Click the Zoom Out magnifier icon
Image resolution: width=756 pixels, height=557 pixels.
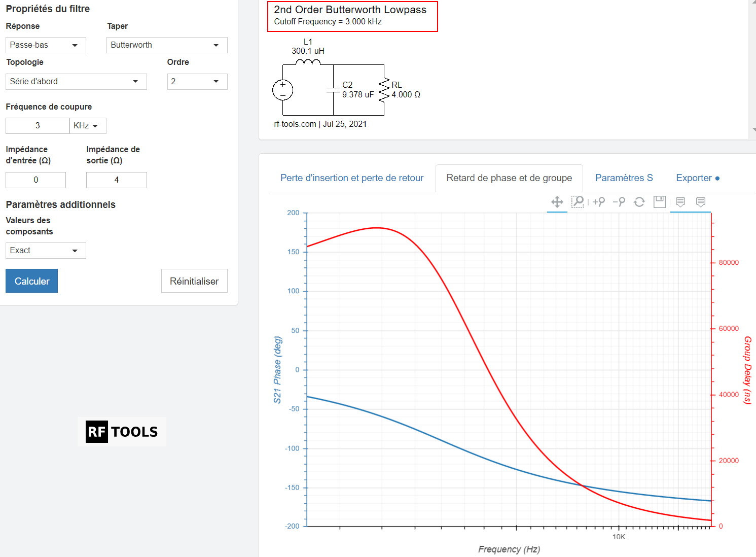(619, 202)
